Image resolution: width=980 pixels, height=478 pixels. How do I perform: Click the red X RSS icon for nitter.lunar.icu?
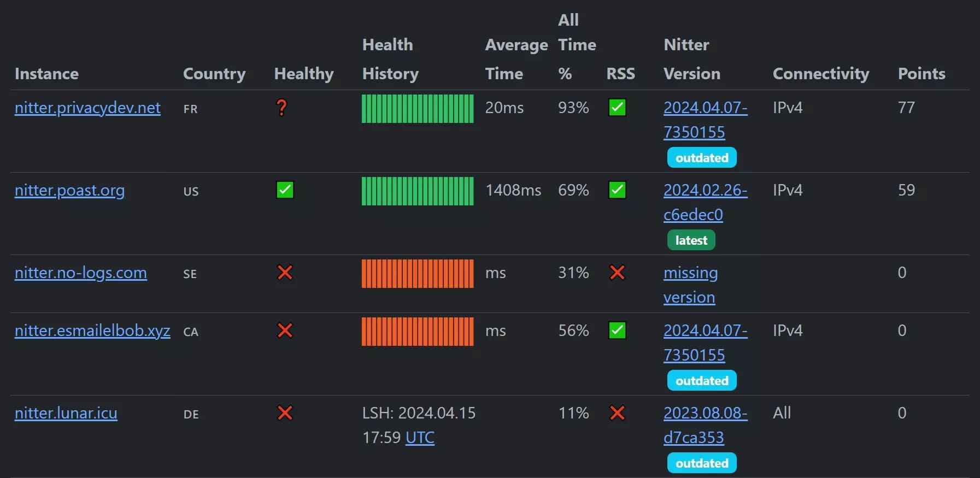click(x=617, y=413)
